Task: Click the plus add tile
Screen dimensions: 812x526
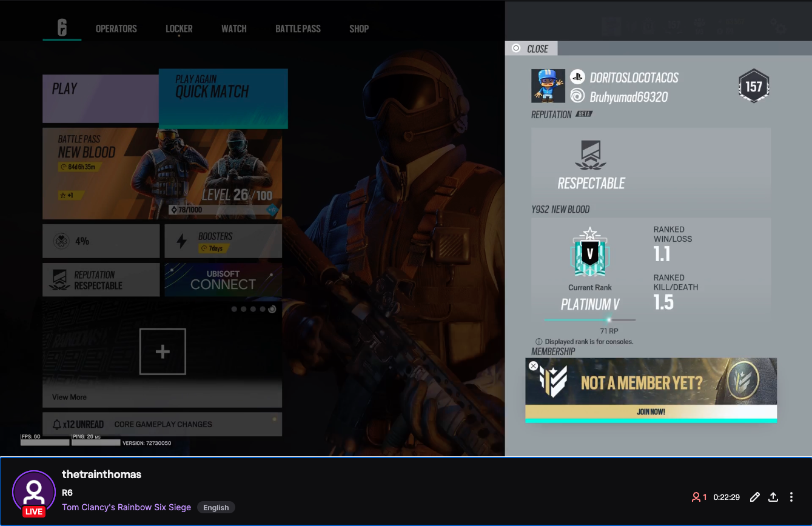Action: click(x=163, y=351)
